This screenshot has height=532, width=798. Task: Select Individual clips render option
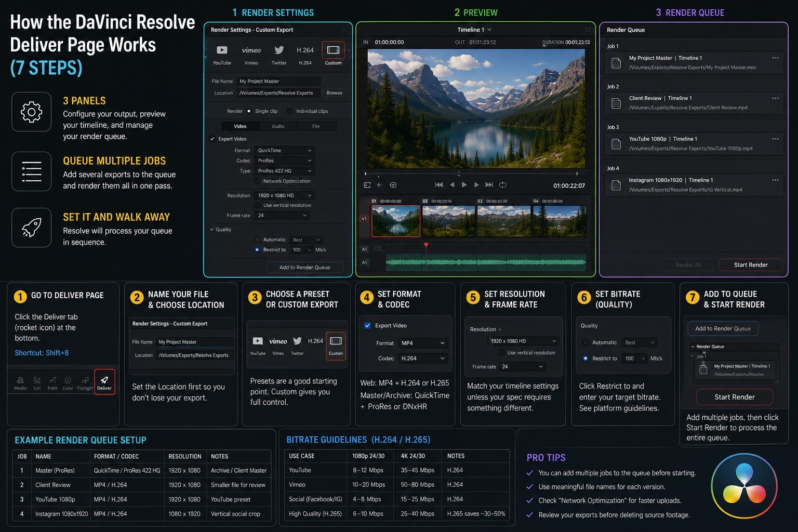click(x=290, y=111)
